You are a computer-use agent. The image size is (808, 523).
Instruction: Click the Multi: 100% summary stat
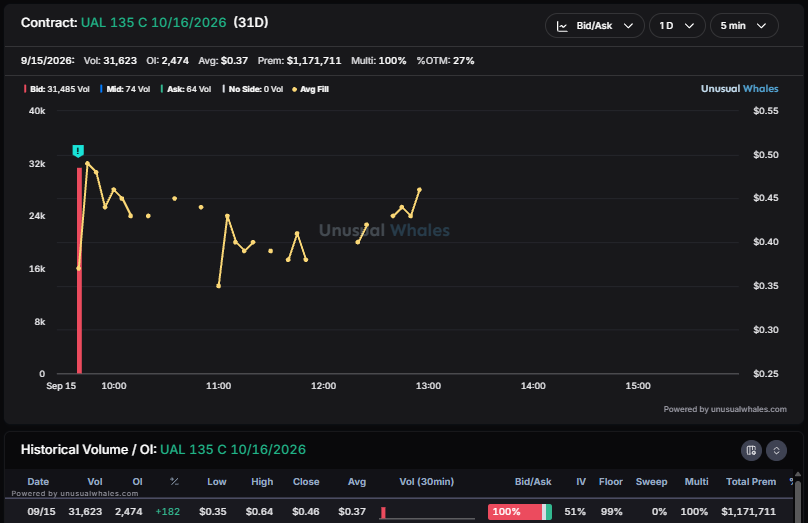pyautogui.click(x=379, y=61)
